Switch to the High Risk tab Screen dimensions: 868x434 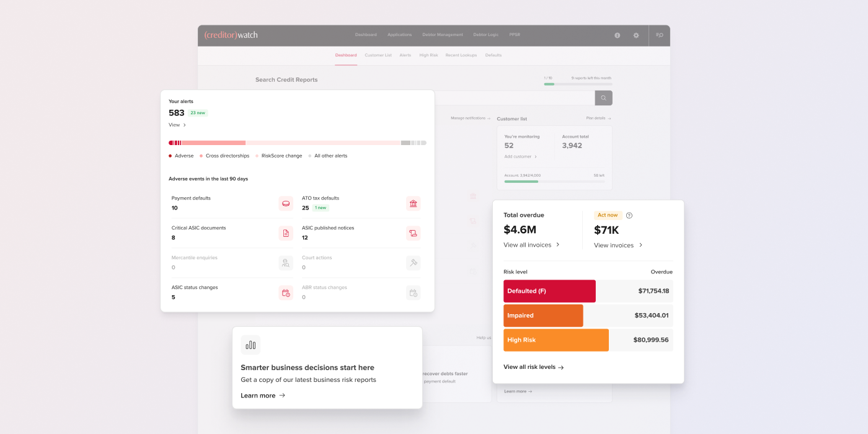click(428, 55)
